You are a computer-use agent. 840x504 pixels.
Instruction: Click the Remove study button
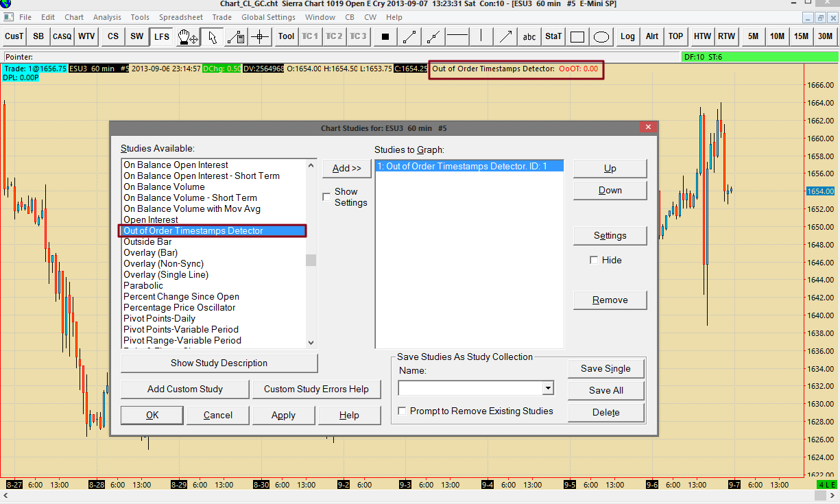point(610,300)
